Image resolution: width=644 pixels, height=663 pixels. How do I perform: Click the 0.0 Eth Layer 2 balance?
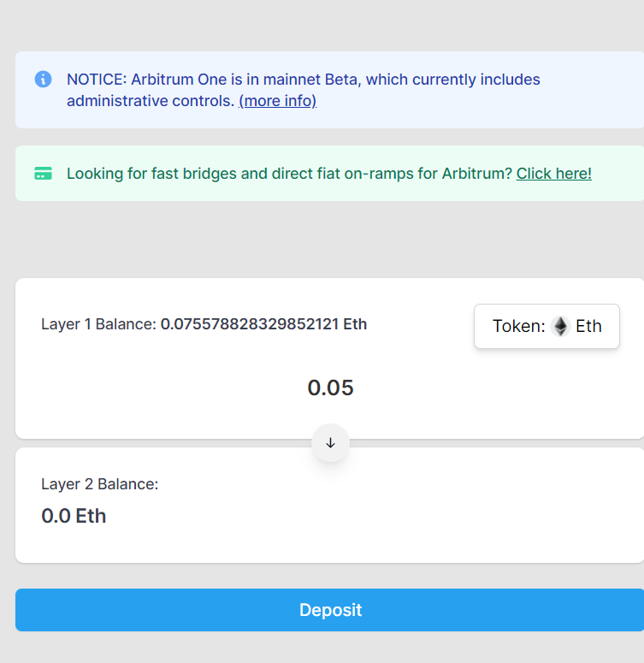point(74,516)
